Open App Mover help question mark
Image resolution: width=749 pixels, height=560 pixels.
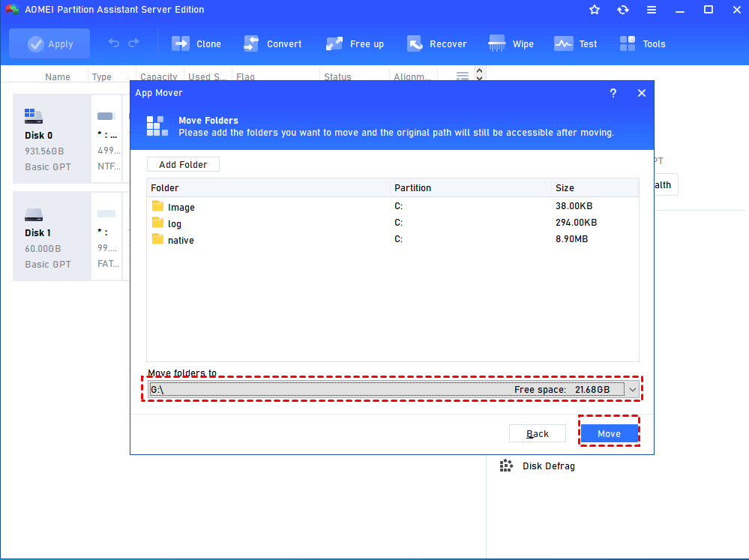(x=613, y=93)
